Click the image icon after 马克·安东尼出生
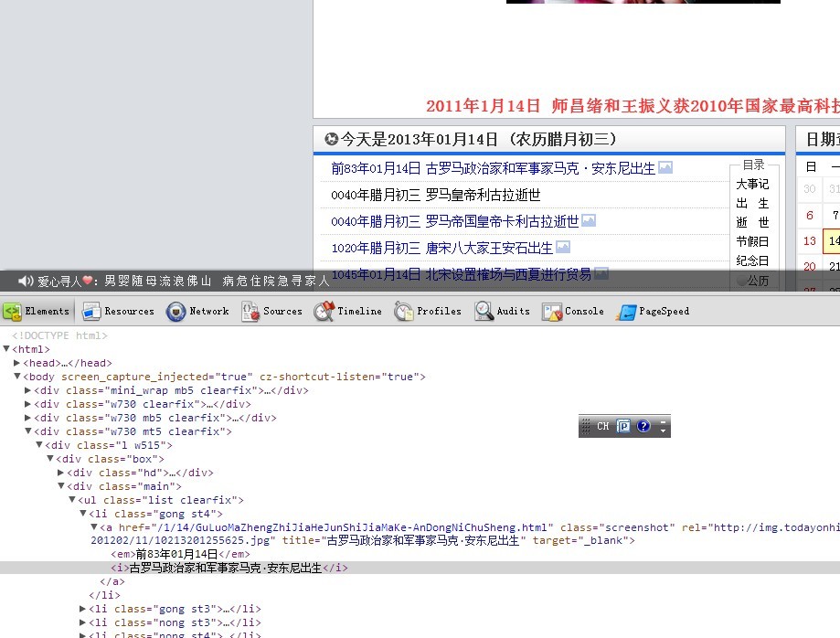 tap(665, 167)
